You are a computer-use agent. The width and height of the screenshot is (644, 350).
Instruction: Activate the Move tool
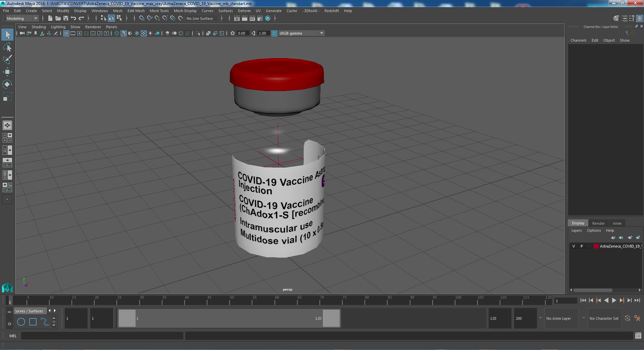click(7, 72)
